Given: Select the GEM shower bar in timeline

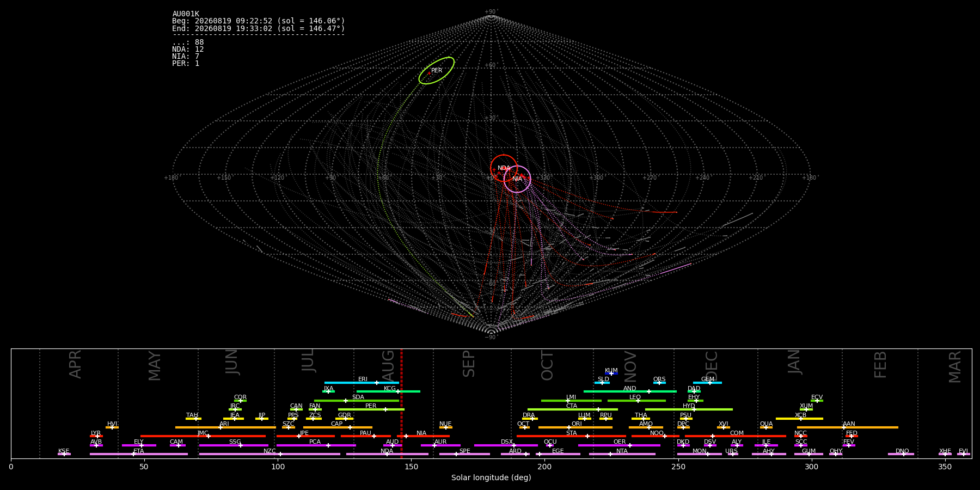Looking at the screenshot, I should (x=707, y=383).
